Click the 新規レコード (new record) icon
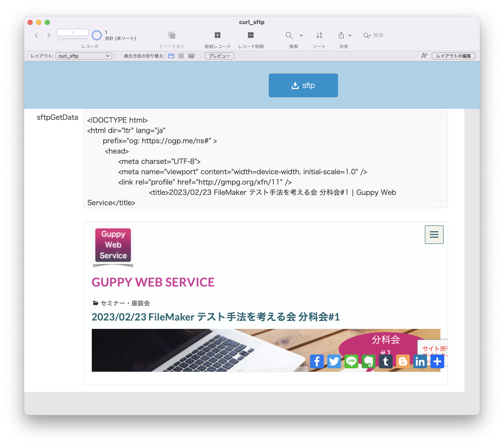 (217, 35)
